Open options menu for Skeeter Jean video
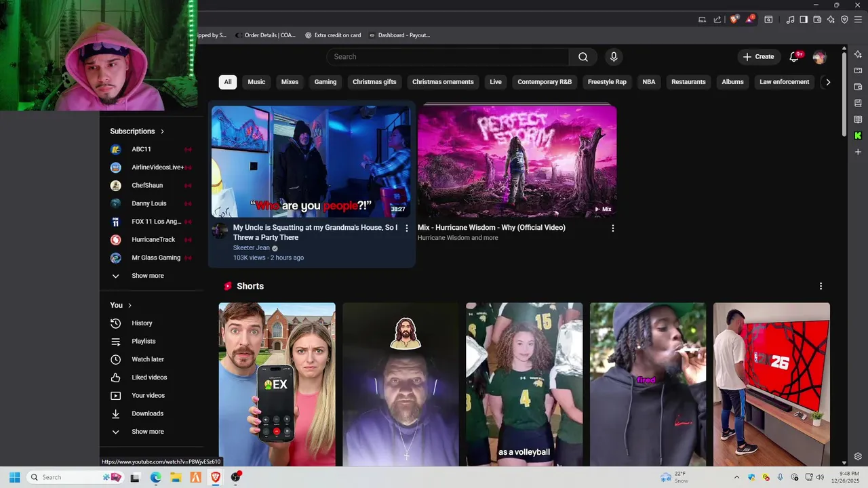868x488 pixels. pos(407,228)
